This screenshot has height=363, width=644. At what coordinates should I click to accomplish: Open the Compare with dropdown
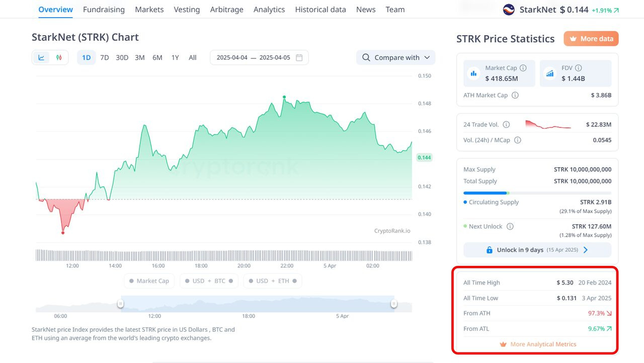coord(395,58)
